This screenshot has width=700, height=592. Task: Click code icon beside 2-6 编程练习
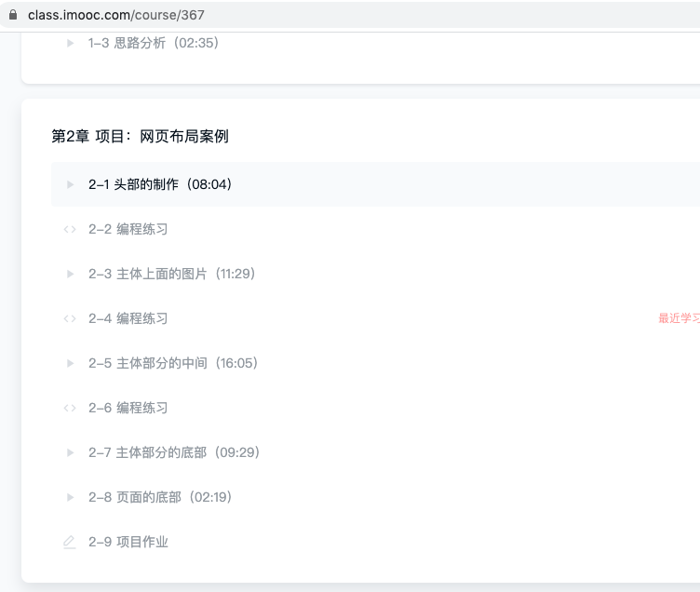70,408
